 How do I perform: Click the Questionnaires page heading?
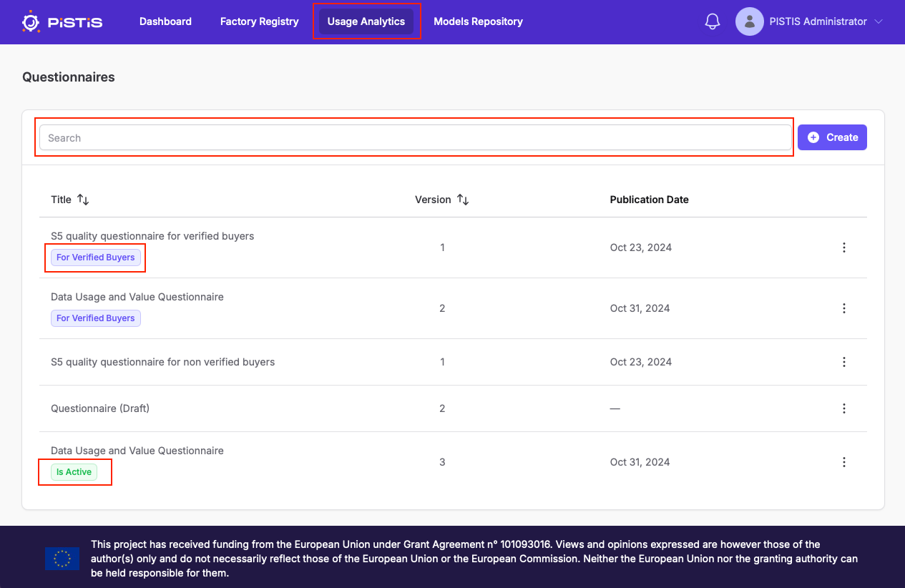69,77
